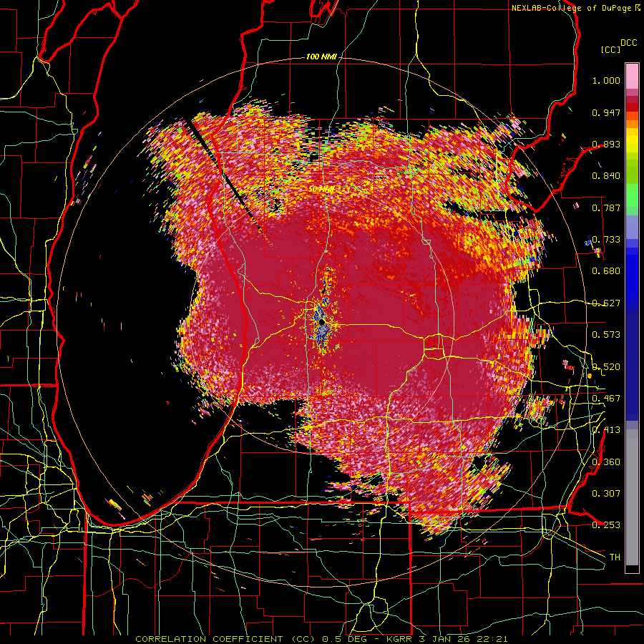Click the 0.947 color scale label

tap(606, 112)
